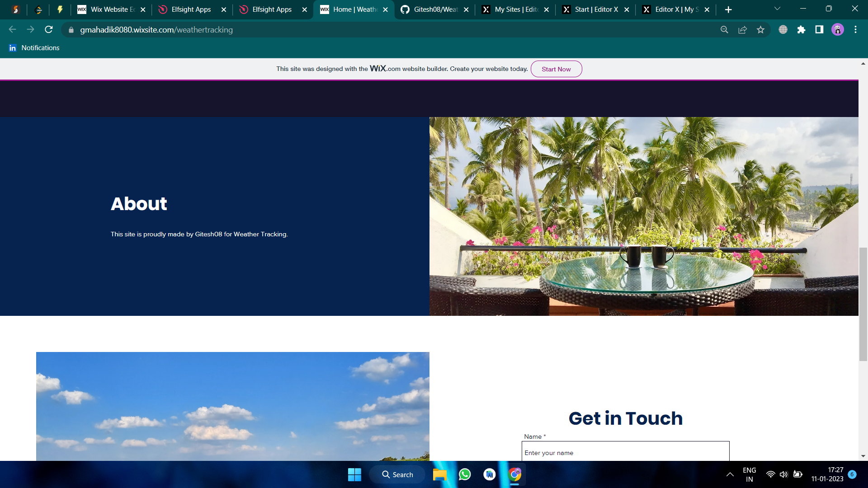Open Chrome three-dot menu
The image size is (868, 488).
point(855,30)
